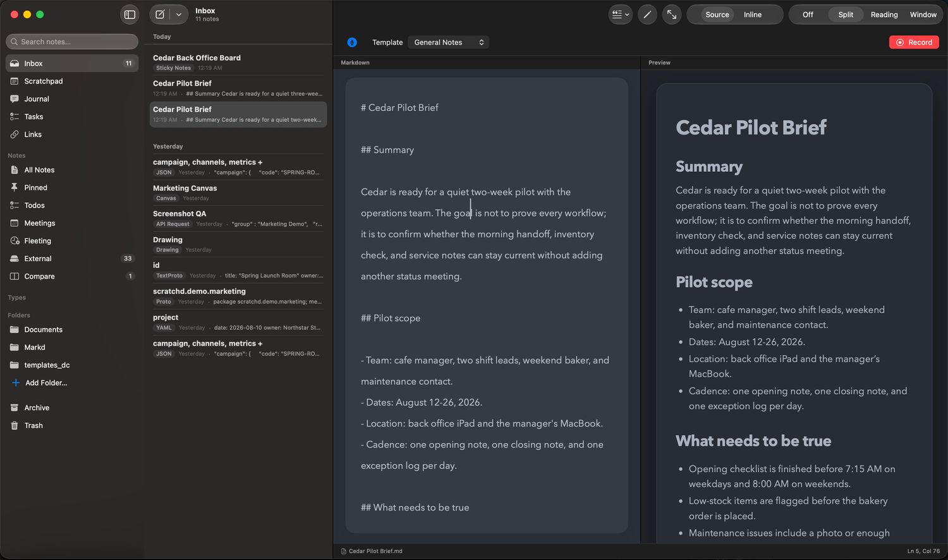The height and width of the screenshot is (560, 948).
Task: Open the Trash
Action: click(72, 425)
